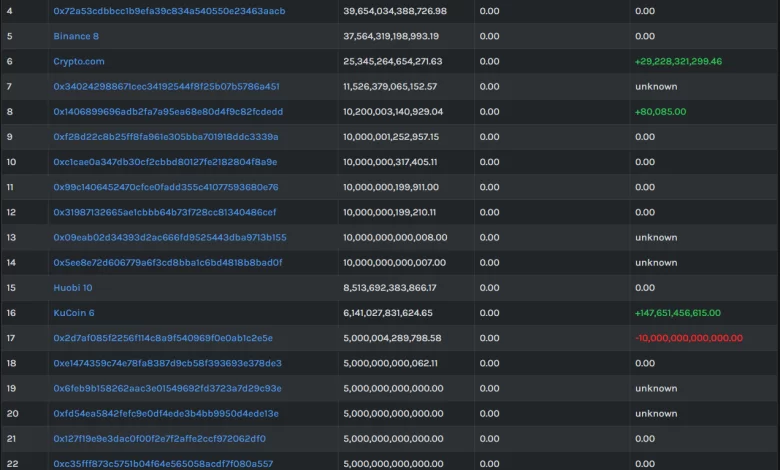The height and width of the screenshot is (470, 780).
Task: Open address starting with 0xe14743
Action: 168,363
